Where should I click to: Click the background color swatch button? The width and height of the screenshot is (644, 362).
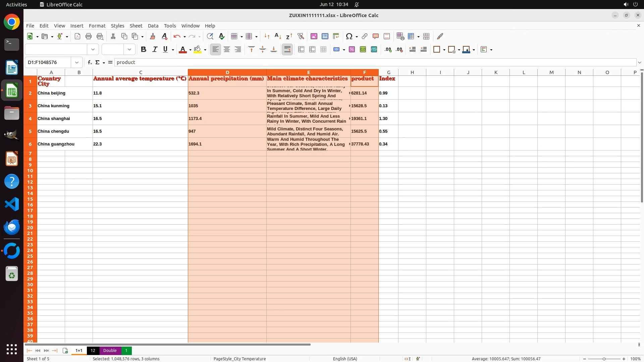198,50
